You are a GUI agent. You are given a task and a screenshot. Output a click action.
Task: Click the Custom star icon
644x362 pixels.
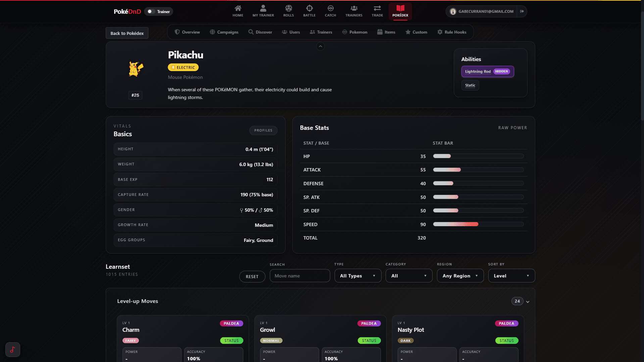pyautogui.click(x=408, y=32)
